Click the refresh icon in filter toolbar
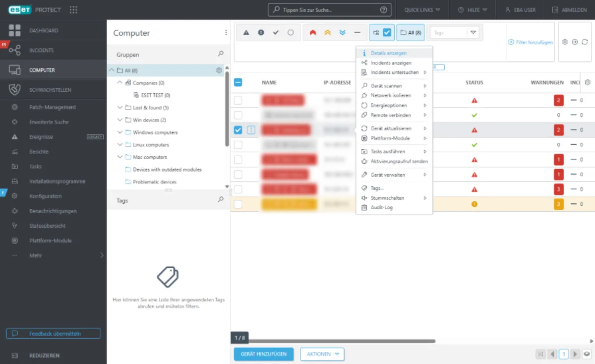This screenshot has width=595, height=364. [x=585, y=42]
